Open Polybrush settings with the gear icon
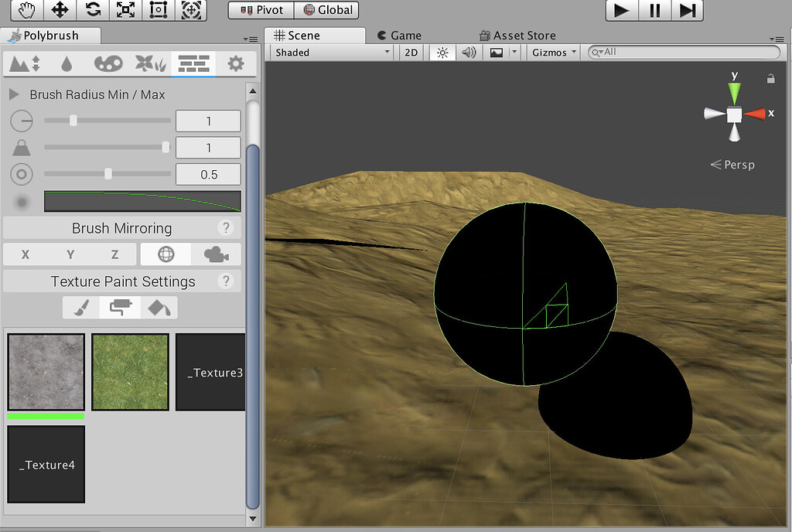The height and width of the screenshot is (532, 792). click(x=236, y=64)
